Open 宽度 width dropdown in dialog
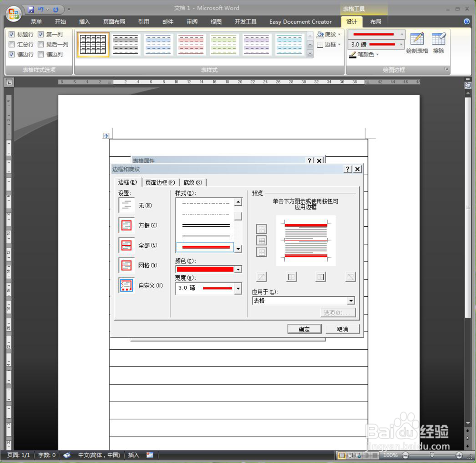This screenshot has width=476, height=463. point(238,288)
